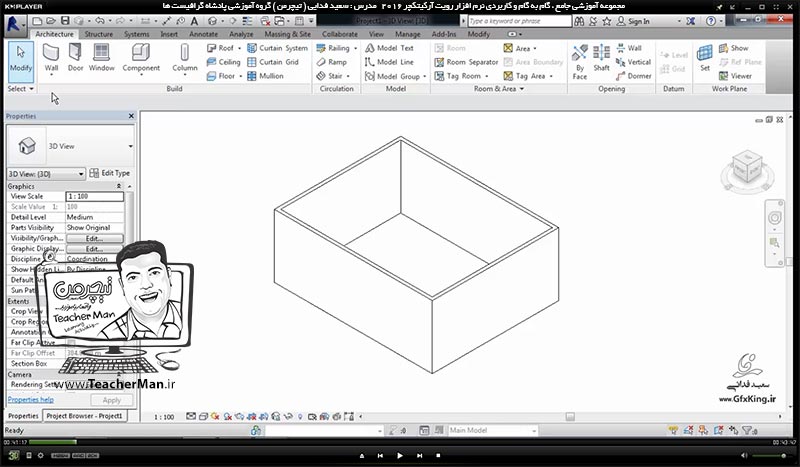Click the Dormer opening tool

tap(634, 76)
